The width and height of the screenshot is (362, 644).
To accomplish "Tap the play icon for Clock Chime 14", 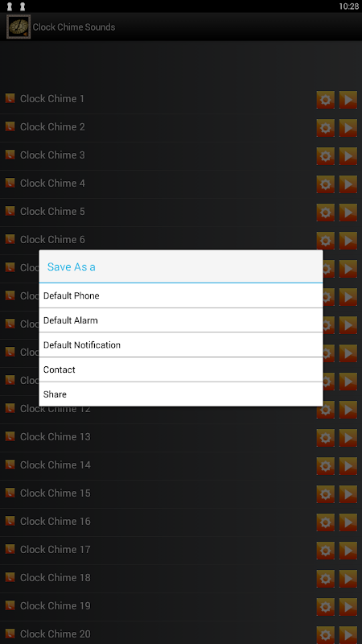I will (x=348, y=466).
